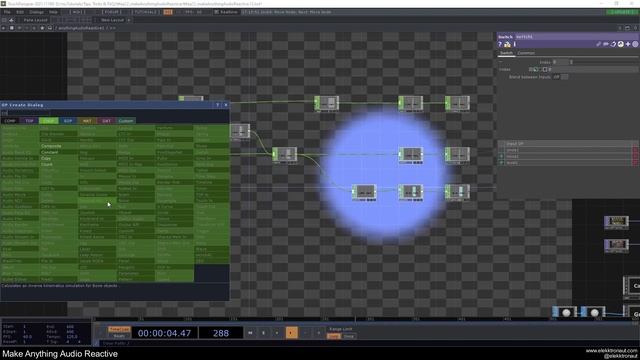Choose the Composite operator
Screen dimensions: 640x360
[51, 146]
